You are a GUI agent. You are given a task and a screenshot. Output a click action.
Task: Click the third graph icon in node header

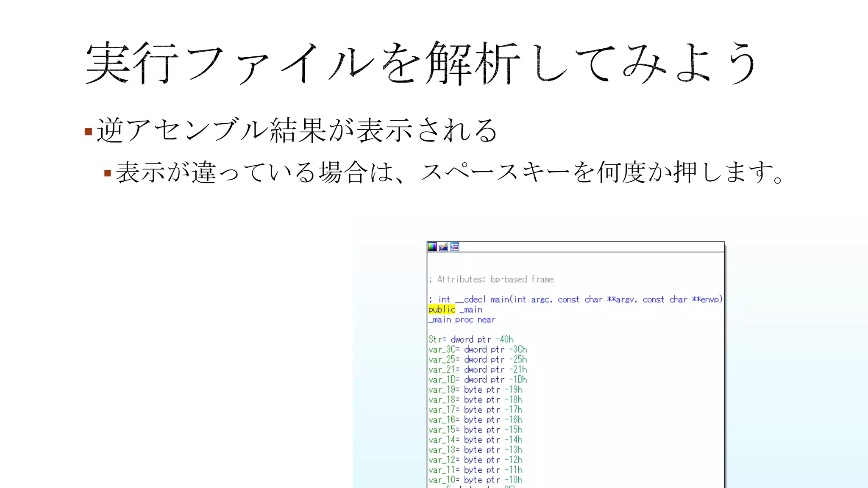455,247
